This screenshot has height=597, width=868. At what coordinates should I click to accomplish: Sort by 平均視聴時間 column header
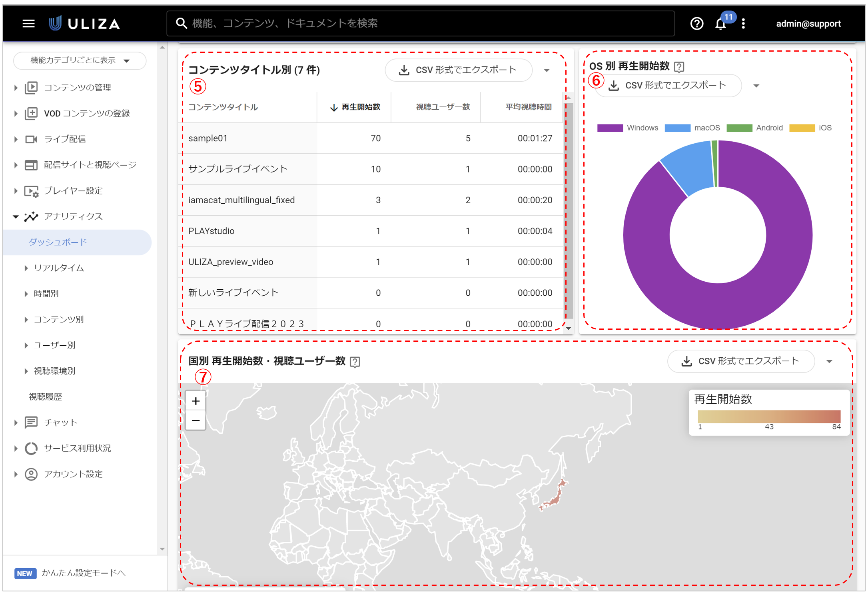(x=528, y=107)
